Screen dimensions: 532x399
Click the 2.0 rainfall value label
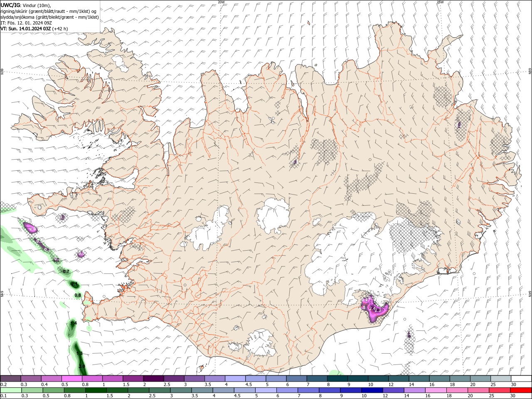point(82,366)
